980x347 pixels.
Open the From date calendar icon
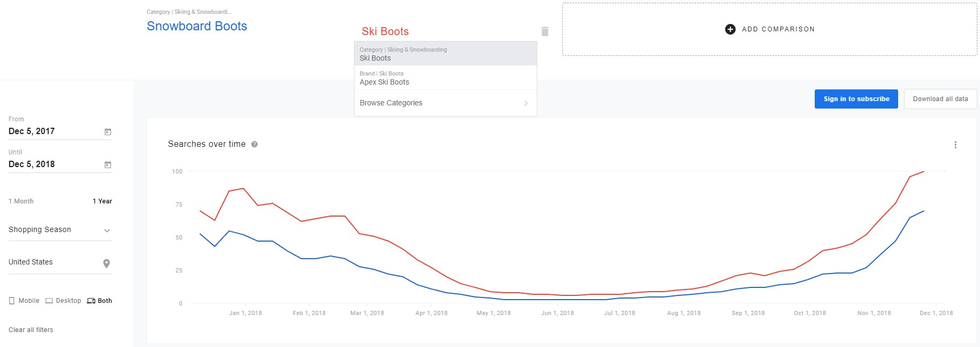[108, 131]
